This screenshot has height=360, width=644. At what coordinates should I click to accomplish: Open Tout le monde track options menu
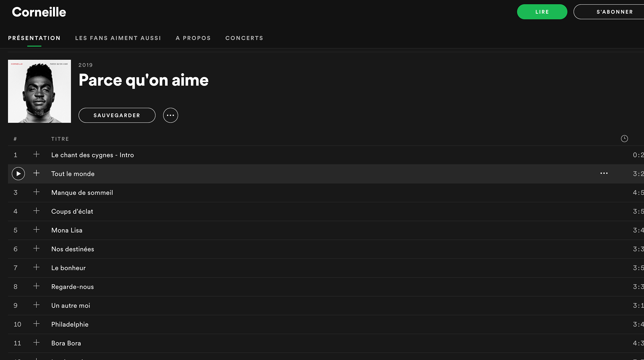click(x=604, y=173)
